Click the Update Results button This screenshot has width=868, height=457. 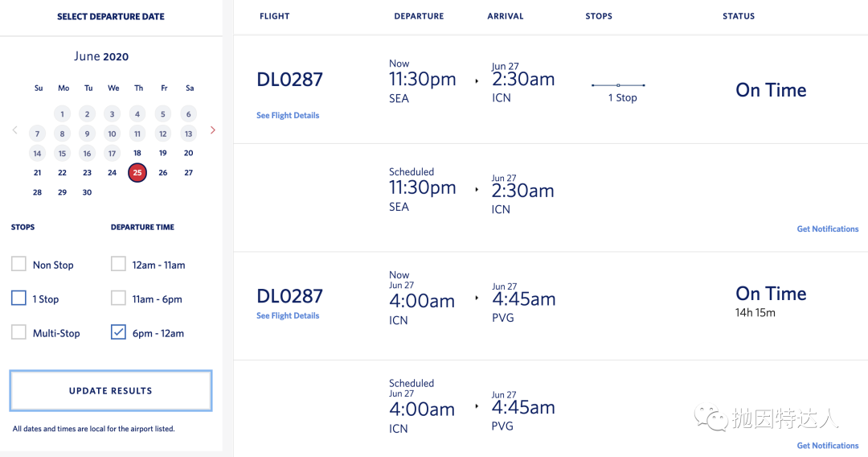tap(111, 391)
